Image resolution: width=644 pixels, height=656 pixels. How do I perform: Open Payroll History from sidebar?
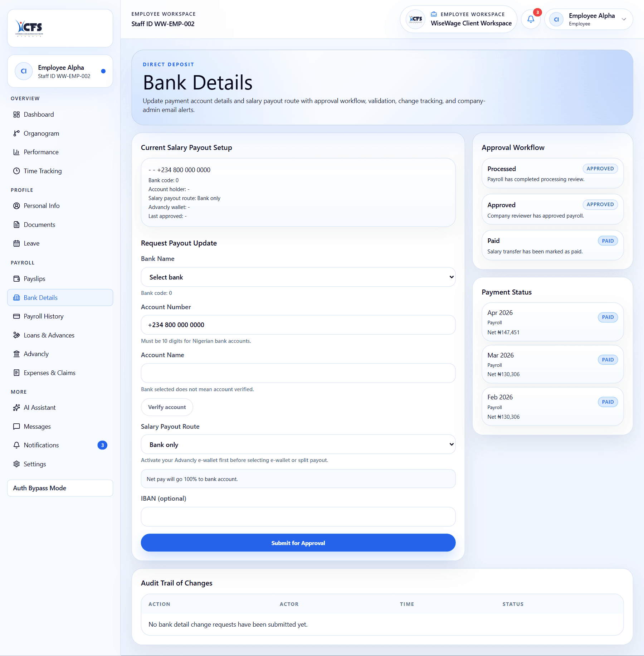point(60,316)
